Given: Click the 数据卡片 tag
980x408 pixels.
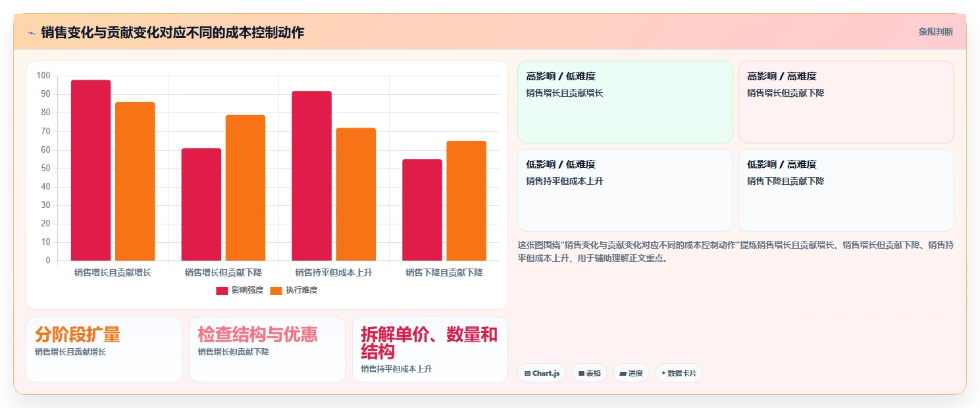Looking at the screenshot, I should click(x=678, y=373).
